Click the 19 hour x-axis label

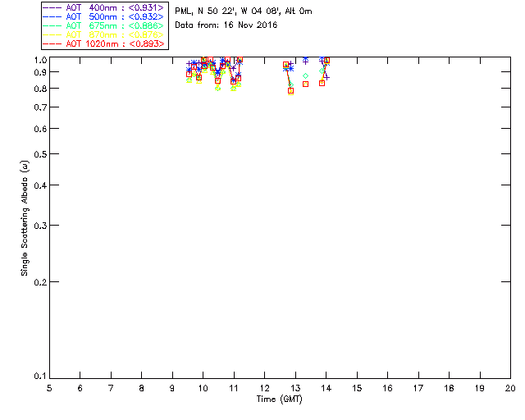click(480, 388)
